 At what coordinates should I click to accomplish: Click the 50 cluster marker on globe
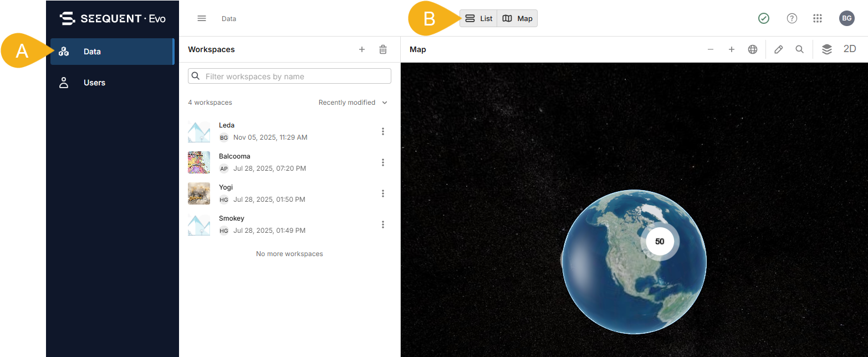pyautogui.click(x=660, y=242)
